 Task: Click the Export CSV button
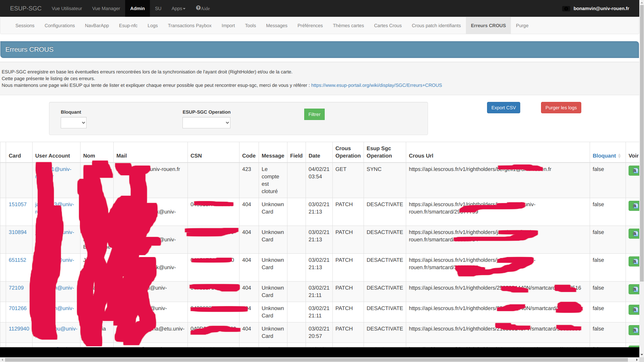[503, 108]
